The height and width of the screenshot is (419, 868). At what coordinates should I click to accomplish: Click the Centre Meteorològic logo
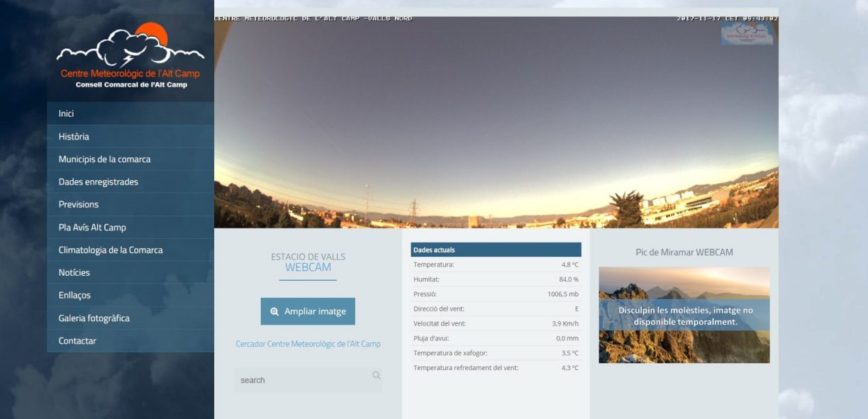(x=130, y=57)
